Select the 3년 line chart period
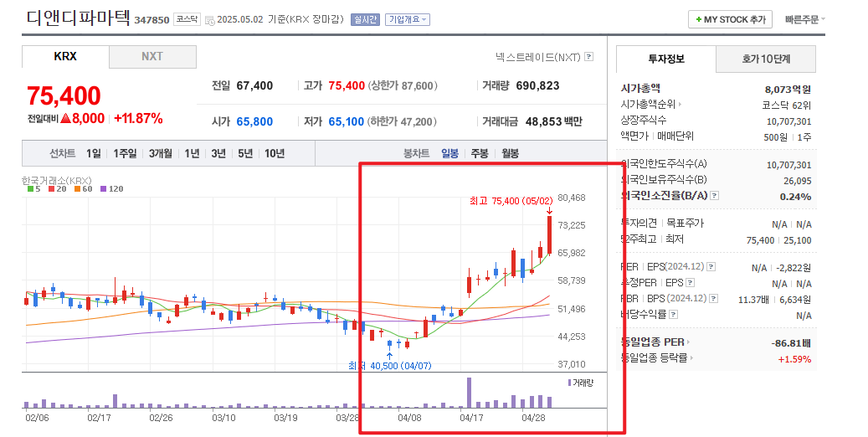This screenshot has width=868, height=437. (x=218, y=153)
